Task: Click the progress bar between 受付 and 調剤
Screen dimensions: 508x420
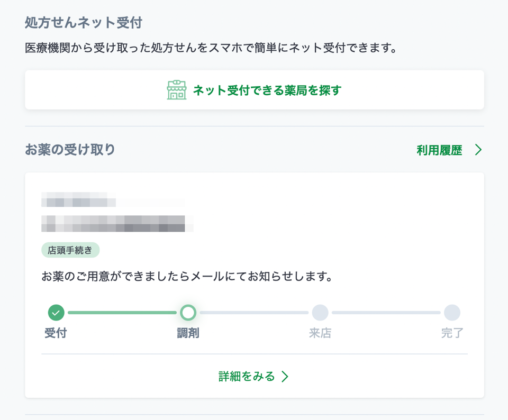Action: coord(122,313)
